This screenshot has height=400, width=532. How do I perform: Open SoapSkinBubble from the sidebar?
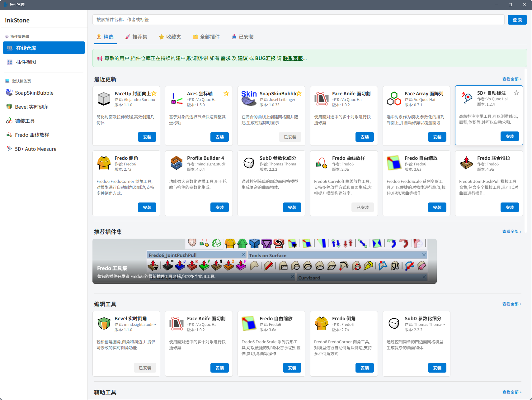34,93
